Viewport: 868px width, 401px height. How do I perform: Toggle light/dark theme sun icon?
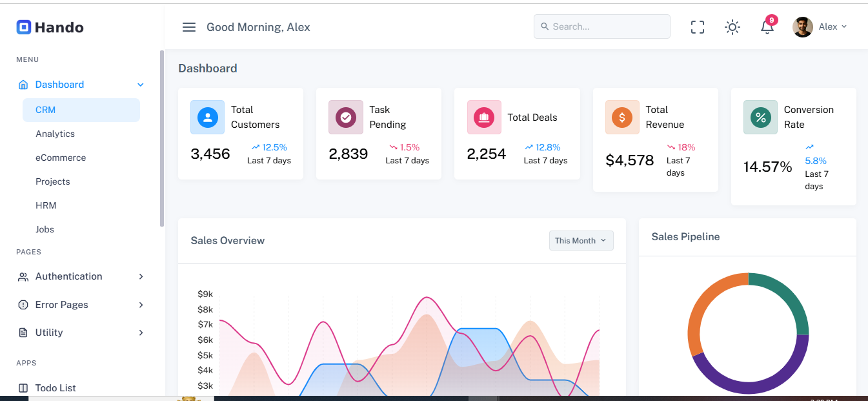[x=732, y=27]
